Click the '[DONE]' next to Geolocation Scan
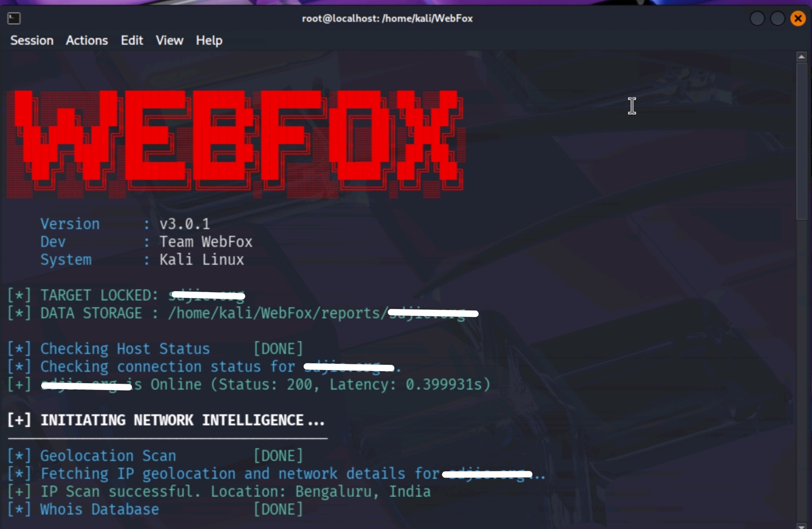The width and height of the screenshot is (812, 529). click(279, 456)
